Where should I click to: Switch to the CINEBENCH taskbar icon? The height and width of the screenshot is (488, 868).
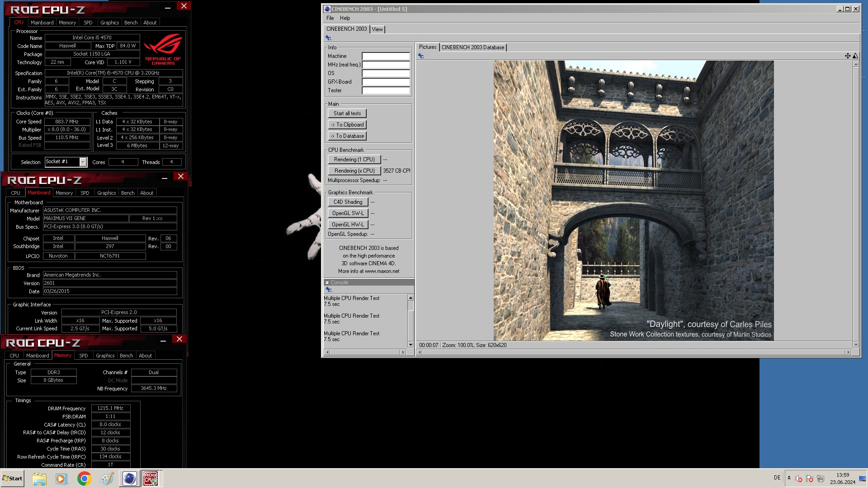click(x=129, y=479)
